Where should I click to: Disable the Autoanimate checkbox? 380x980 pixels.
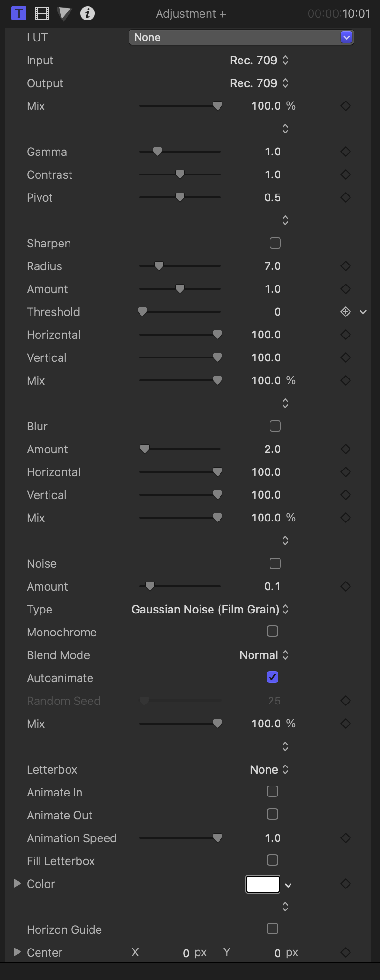coord(272,677)
